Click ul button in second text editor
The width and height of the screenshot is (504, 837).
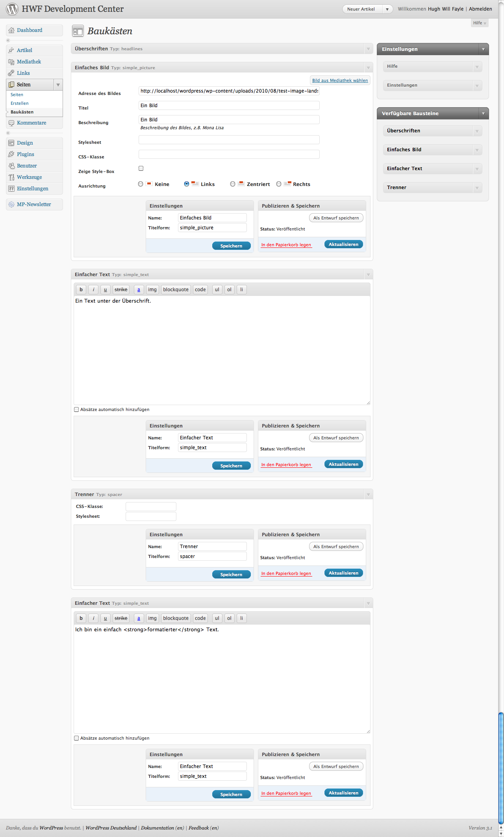[217, 618]
